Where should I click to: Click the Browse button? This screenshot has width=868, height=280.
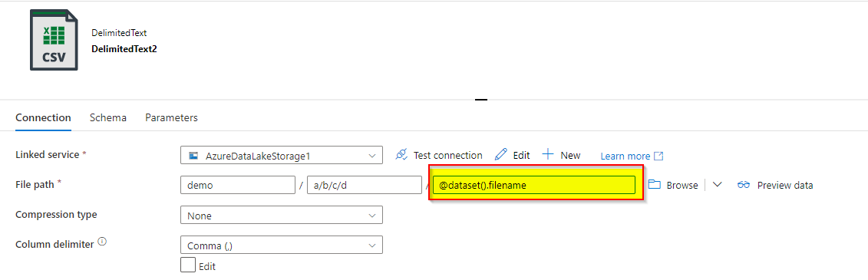(x=673, y=185)
